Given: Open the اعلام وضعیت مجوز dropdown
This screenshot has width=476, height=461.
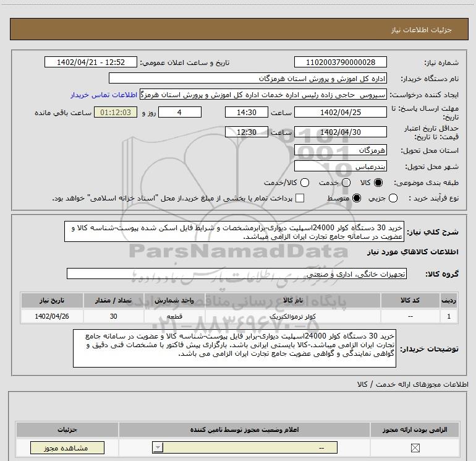Looking at the screenshot, I should [x=245, y=447].
